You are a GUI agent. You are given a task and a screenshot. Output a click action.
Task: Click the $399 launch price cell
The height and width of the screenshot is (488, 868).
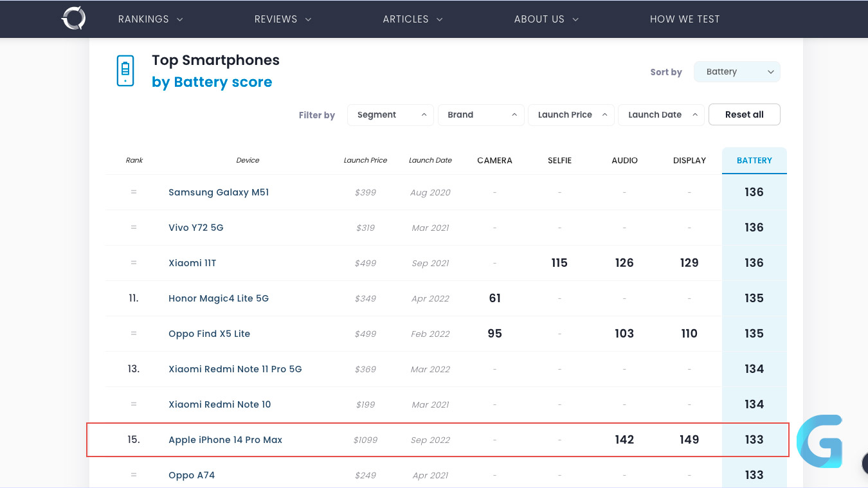365,192
